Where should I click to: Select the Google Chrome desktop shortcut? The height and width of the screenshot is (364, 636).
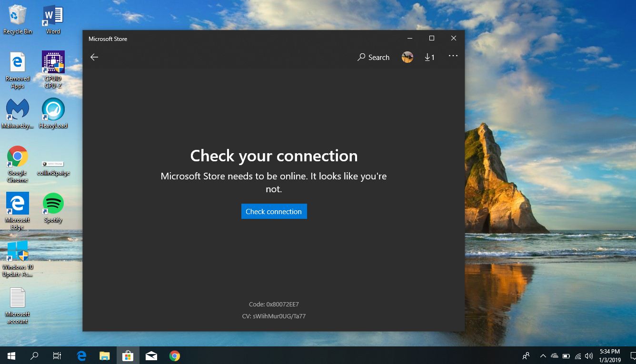(18, 164)
